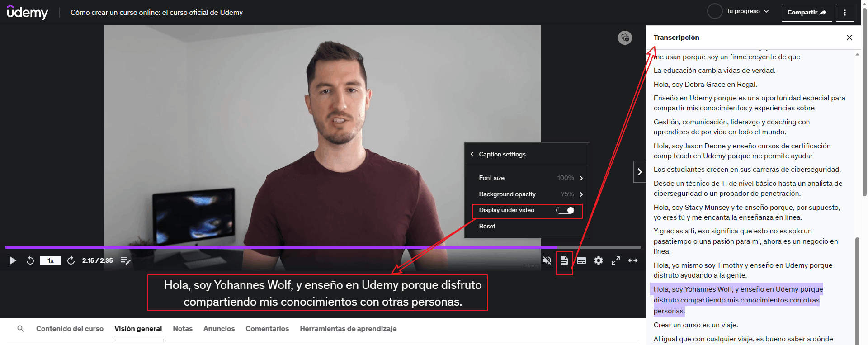Jump to 'Gestión, comunicación, liderazgo' line
The width and height of the screenshot is (868, 345).
pyautogui.click(x=732, y=127)
